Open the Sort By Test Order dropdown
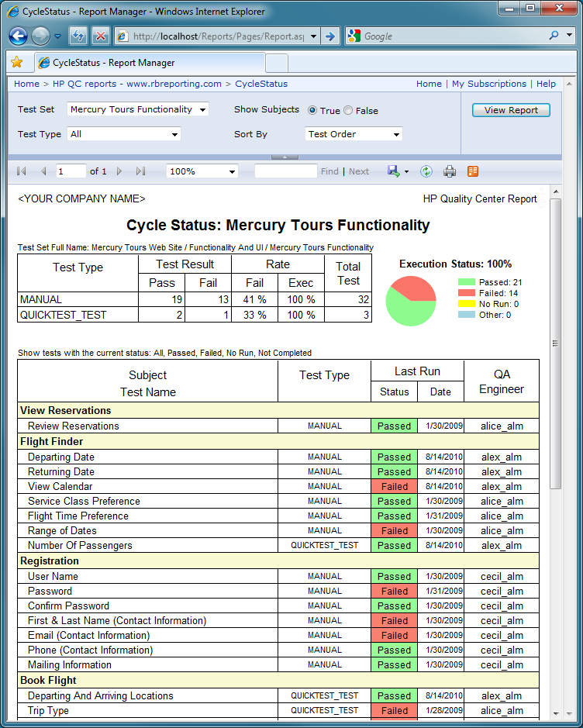Screen dimensions: 583x728 [x=354, y=134]
